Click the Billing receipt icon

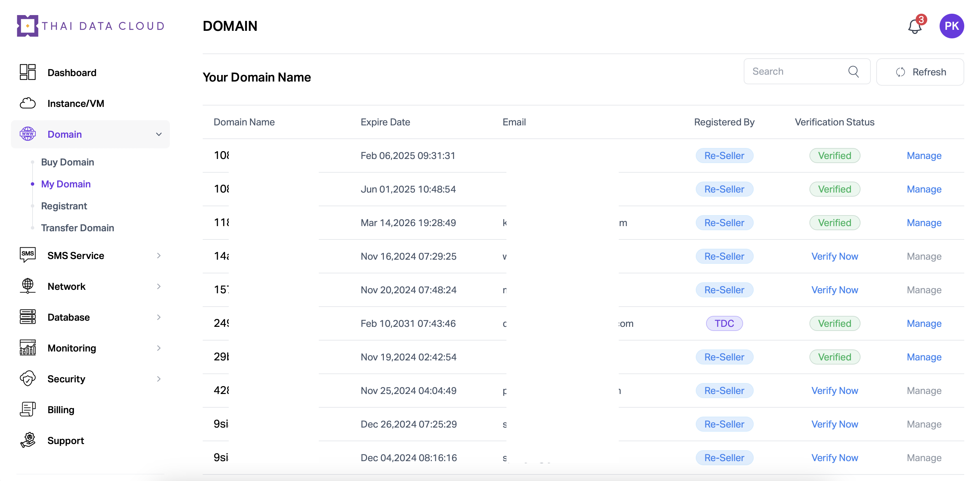[28, 409]
